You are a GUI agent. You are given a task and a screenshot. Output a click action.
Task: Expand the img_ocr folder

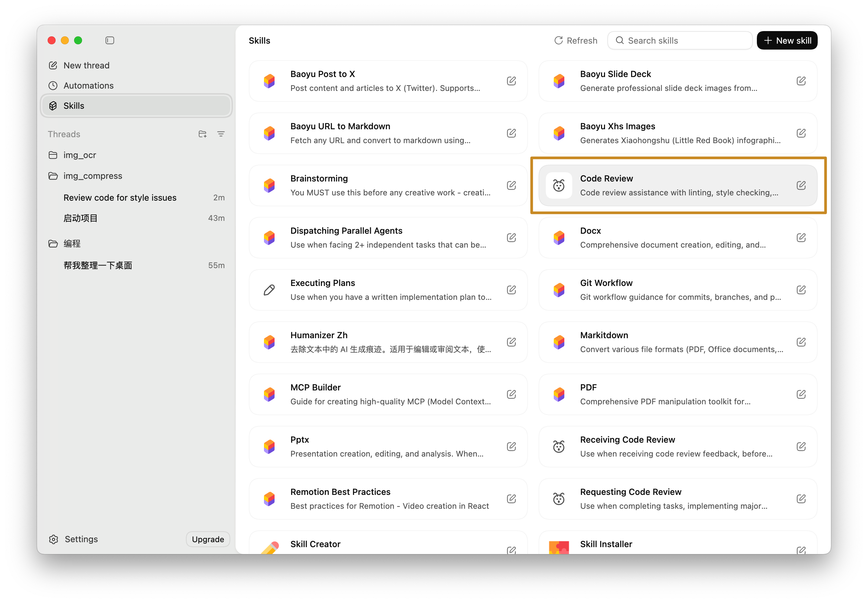click(53, 155)
